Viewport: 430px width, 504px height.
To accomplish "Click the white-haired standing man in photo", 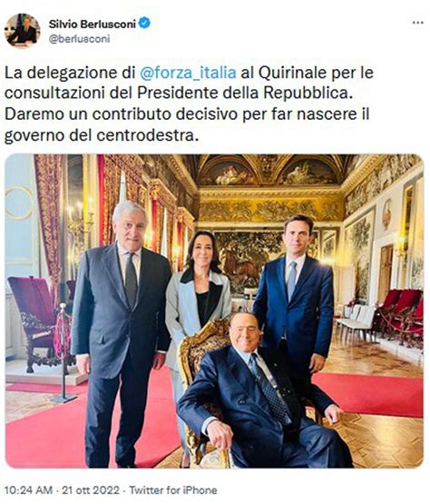I will 121,331.
